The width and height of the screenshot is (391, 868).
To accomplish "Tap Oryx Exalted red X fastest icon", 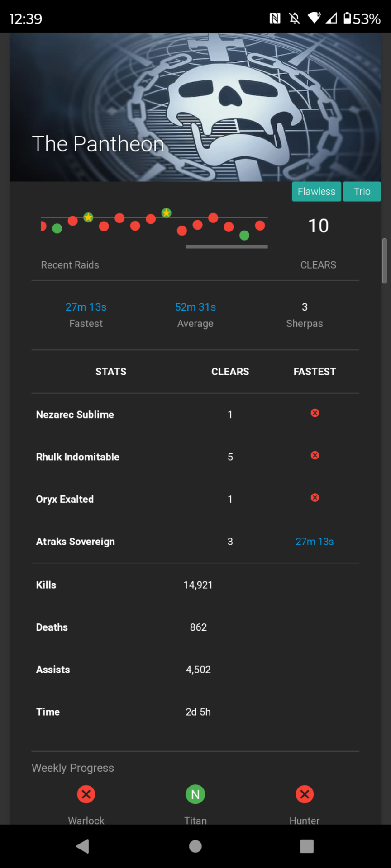I will tap(315, 497).
